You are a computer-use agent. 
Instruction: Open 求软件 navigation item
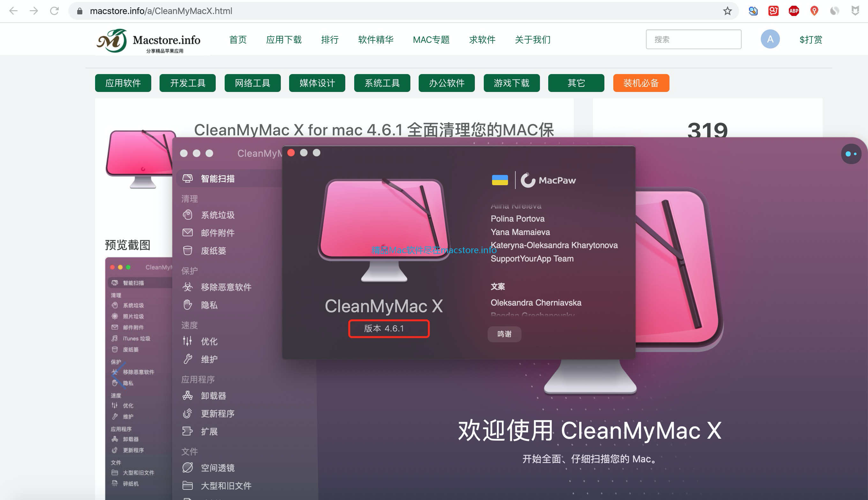482,40
